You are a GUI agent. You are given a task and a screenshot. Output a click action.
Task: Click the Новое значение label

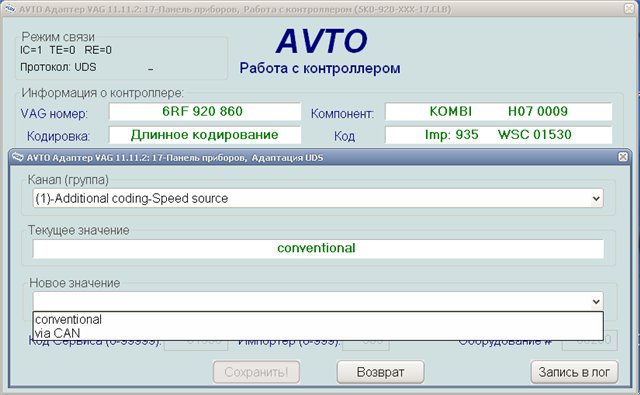pyautogui.click(x=75, y=283)
